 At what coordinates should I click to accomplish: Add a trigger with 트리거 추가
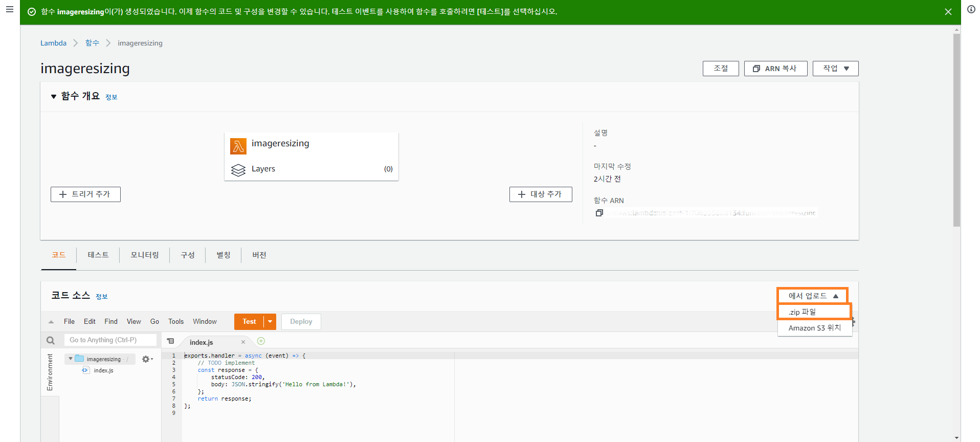(85, 194)
